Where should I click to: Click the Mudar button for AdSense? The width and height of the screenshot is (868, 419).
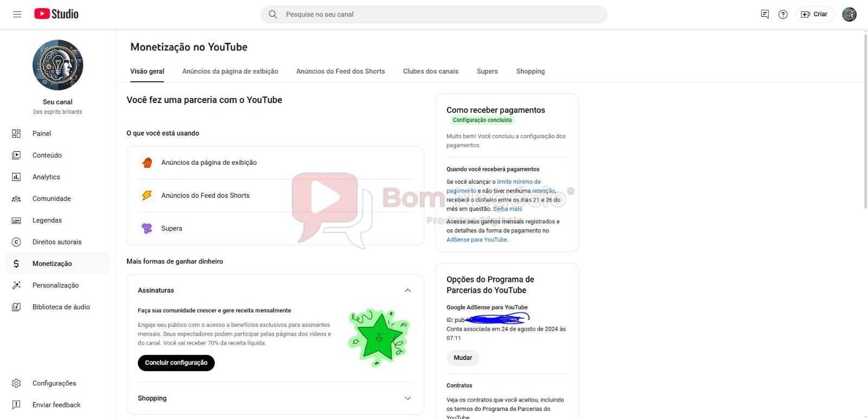click(x=463, y=358)
